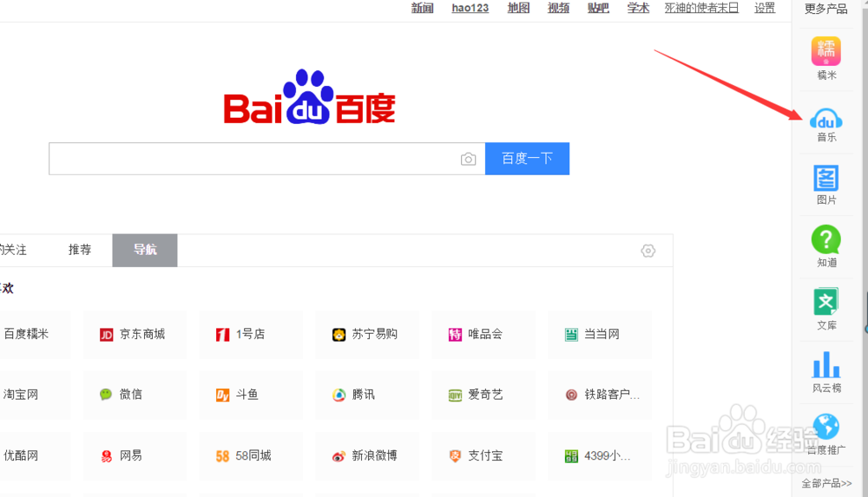Open 苏宁易购 shortcut
This screenshot has width=868, height=497.
367,334
